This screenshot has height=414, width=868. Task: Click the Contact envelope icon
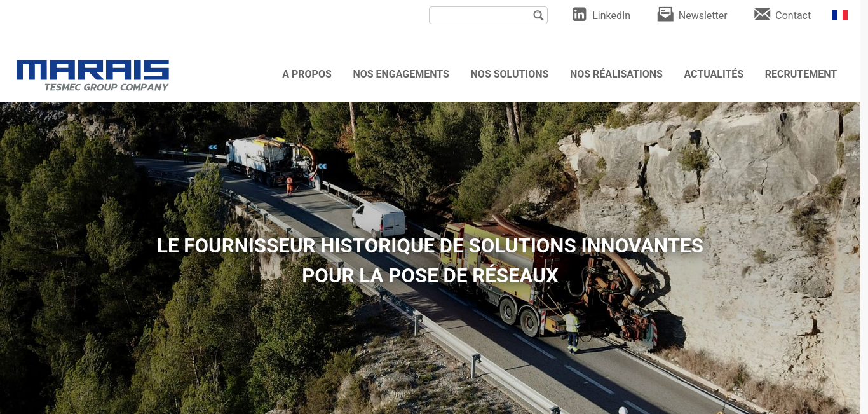click(x=762, y=15)
